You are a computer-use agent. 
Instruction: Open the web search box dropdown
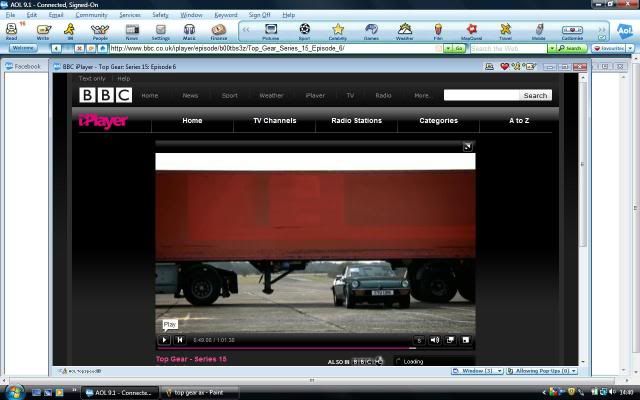click(x=552, y=49)
